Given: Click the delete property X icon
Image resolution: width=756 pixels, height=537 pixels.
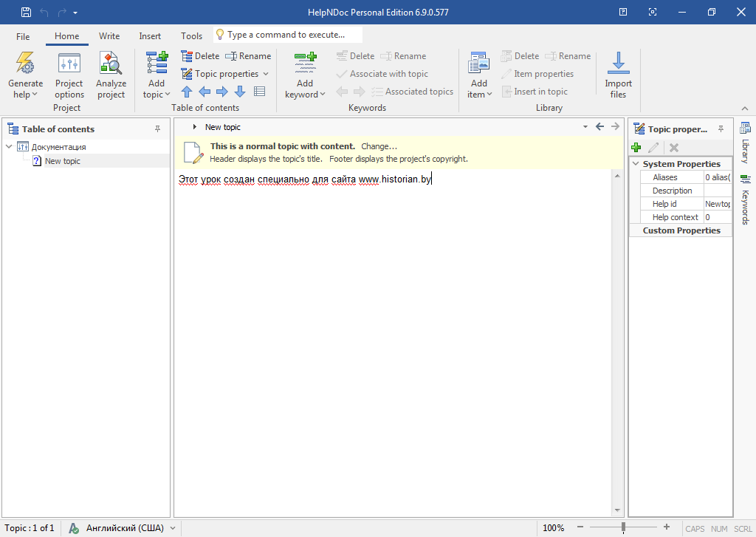Looking at the screenshot, I should [x=674, y=148].
